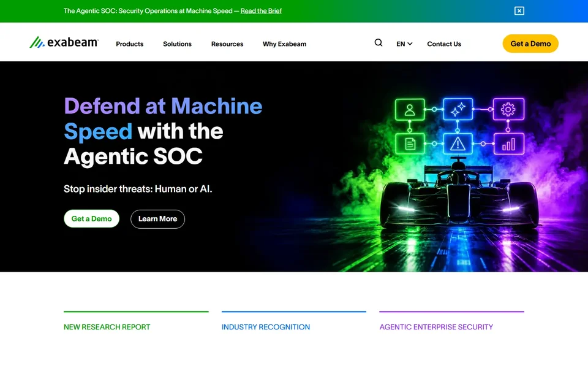Click the white Get a Demo hero button
This screenshot has height=368, width=588.
(x=91, y=218)
